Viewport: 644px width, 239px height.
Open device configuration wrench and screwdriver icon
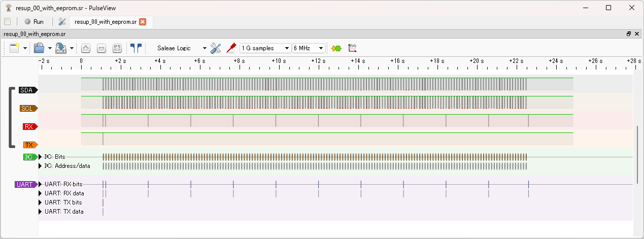[x=216, y=48]
